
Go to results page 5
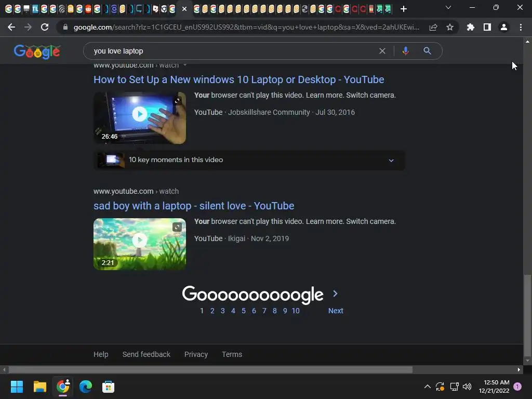244,311
